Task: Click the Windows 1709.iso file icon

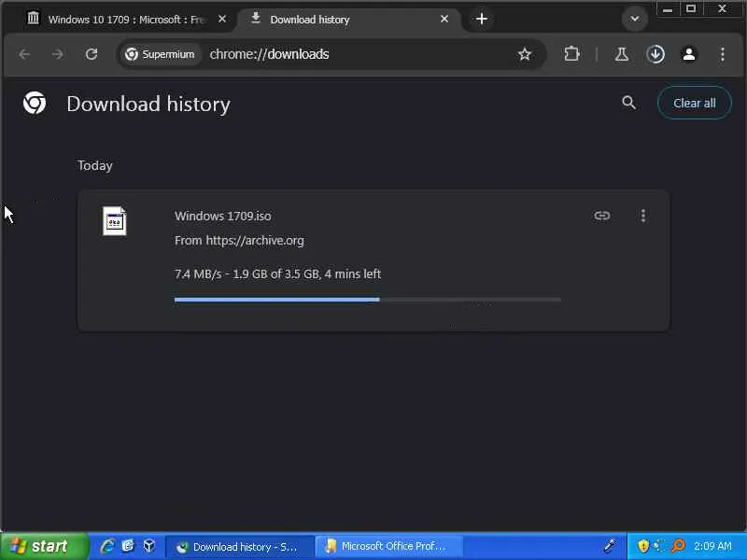Action: point(114,221)
